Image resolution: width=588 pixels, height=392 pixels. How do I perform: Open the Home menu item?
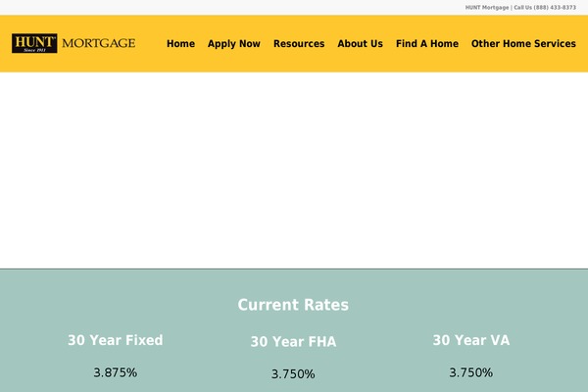180,44
